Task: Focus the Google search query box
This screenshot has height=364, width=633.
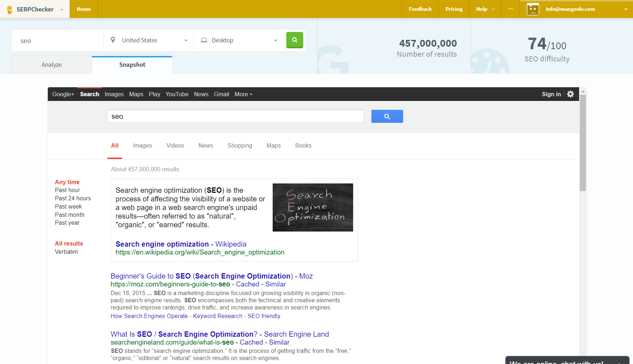Action: point(235,116)
